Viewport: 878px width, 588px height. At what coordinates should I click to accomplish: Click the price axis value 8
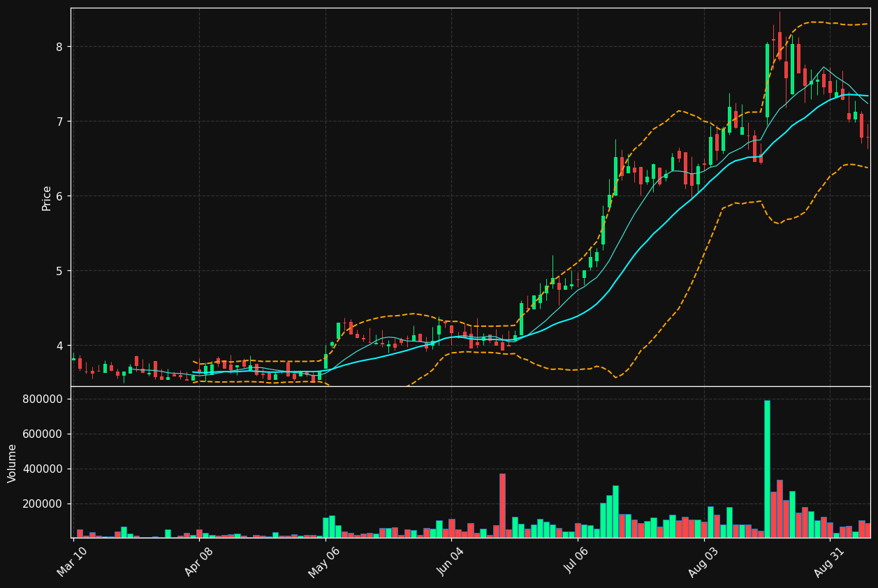59,47
